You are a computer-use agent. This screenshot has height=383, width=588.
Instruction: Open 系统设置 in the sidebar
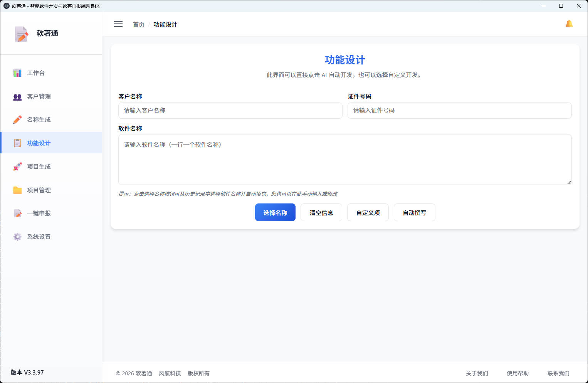51,237
